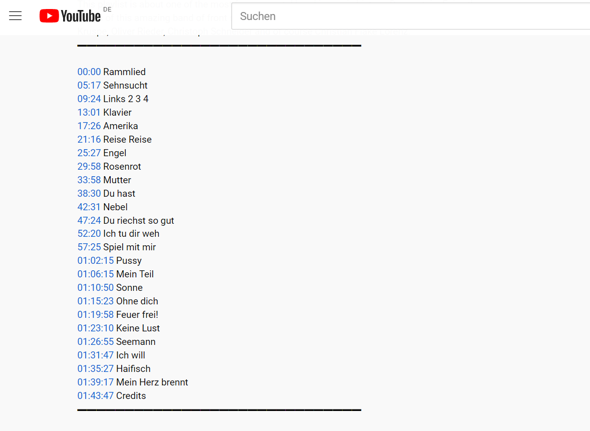Open the 01:39:17 Mein Herz brennt timestamp
Image resolution: width=590 pixels, height=431 pixels.
tap(96, 382)
